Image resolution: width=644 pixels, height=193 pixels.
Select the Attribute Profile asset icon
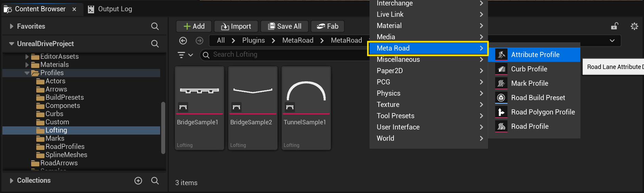[501, 55]
